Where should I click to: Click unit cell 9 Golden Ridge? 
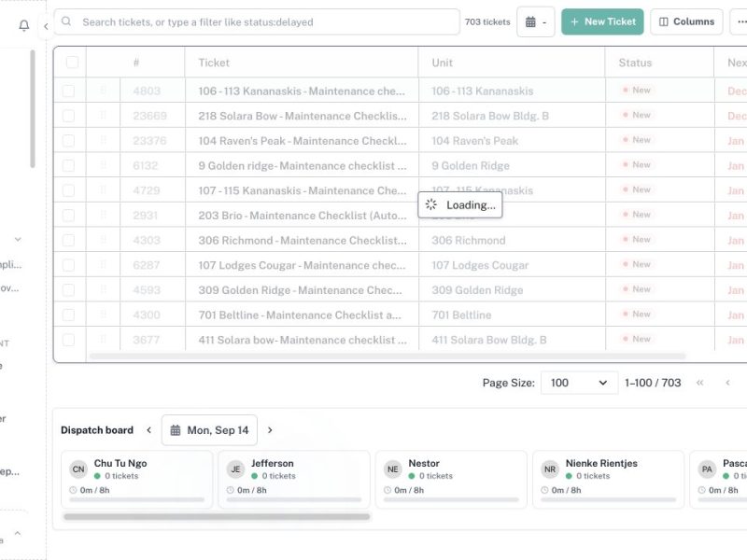(471, 165)
